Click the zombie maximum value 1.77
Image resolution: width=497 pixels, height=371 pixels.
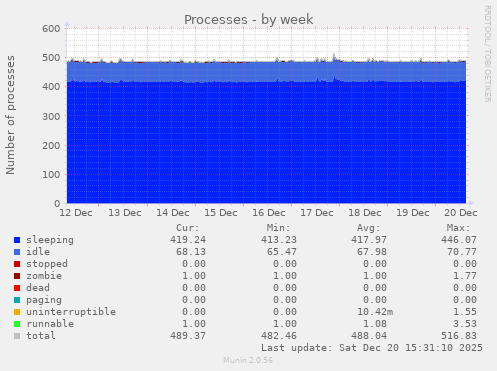(x=465, y=276)
